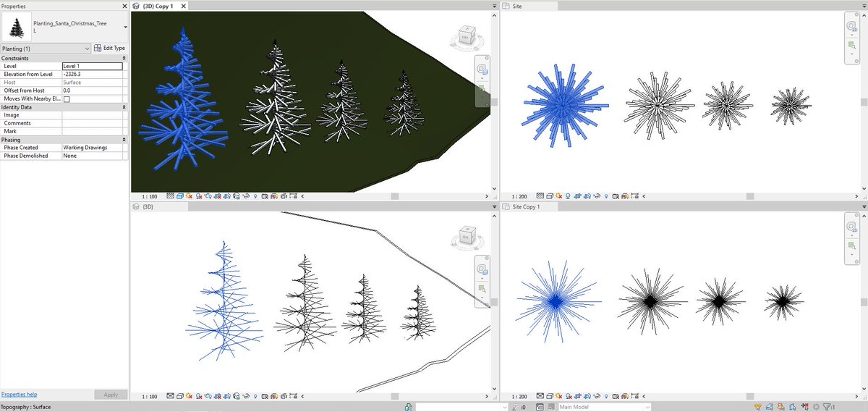
Task: Toggle Sun Path in Site view
Action: (x=558, y=196)
